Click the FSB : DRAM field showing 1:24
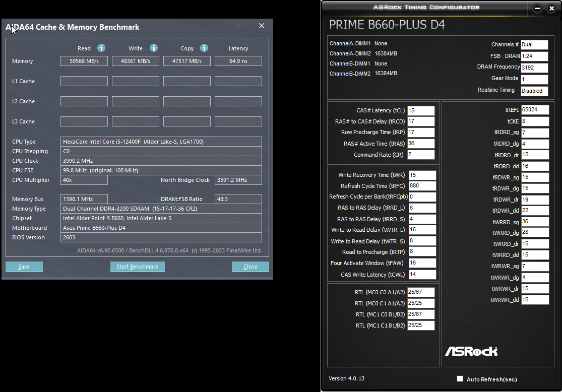This screenshot has height=392, width=562. tap(534, 56)
